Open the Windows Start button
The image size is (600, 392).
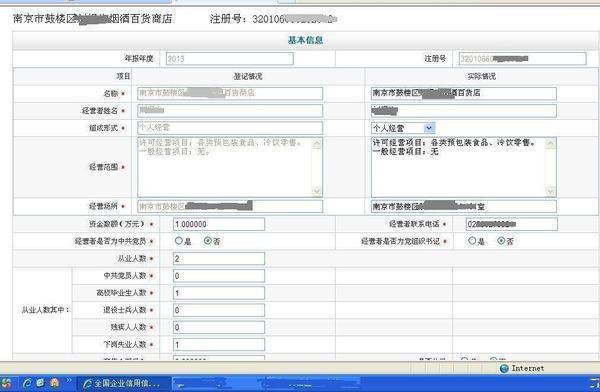pos(6,383)
